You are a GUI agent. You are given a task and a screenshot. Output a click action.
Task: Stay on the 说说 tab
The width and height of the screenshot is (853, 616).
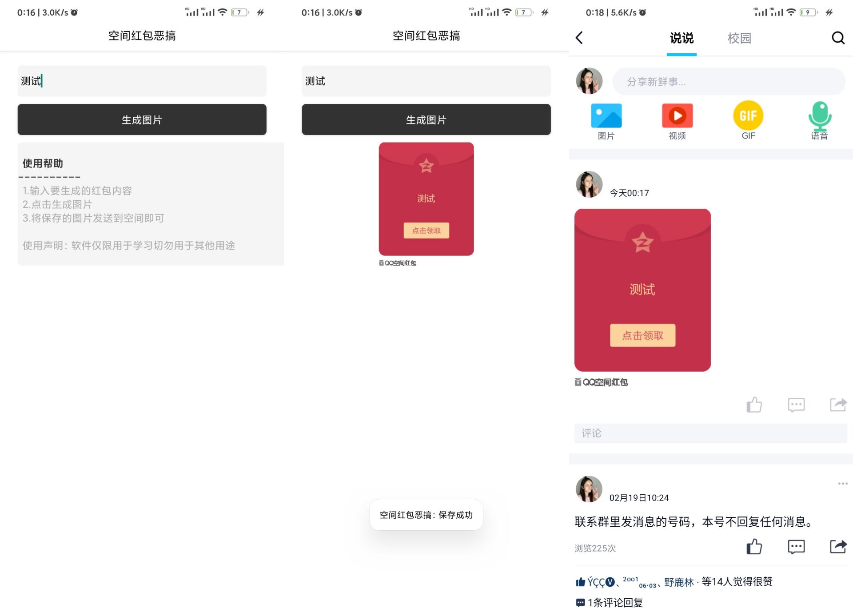[681, 39]
